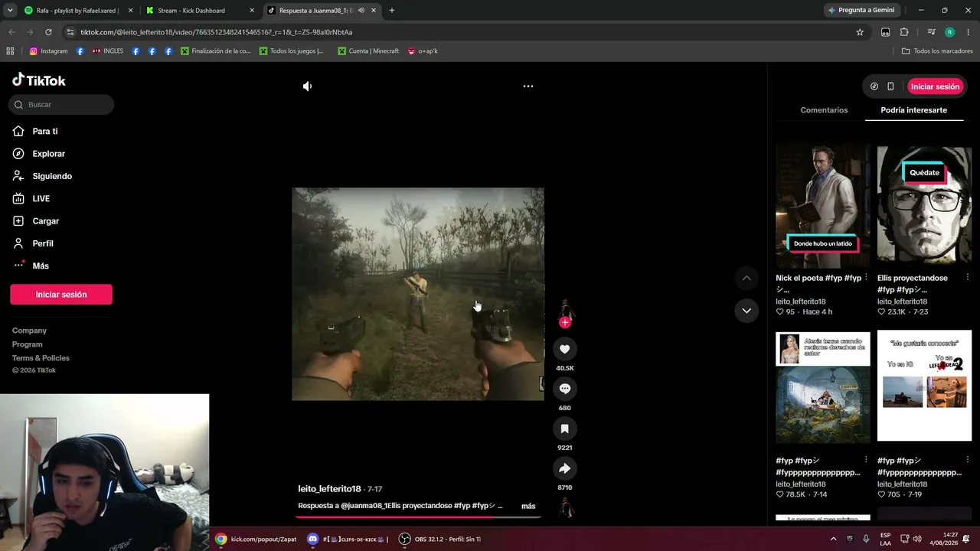Image resolution: width=980 pixels, height=551 pixels.
Task: Open options for the Nick el poeta video
Action: (866, 277)
